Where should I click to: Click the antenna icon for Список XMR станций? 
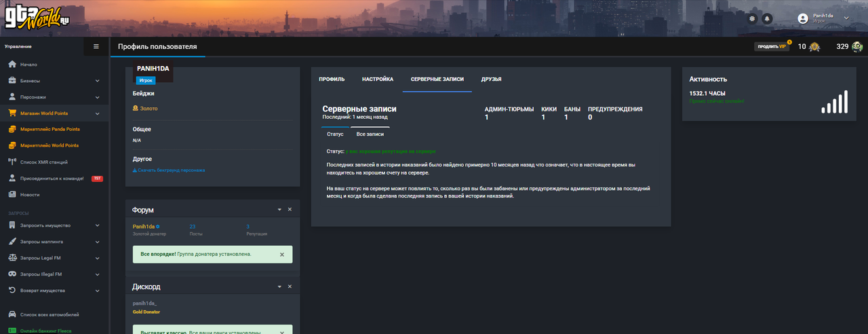[12, 162]
